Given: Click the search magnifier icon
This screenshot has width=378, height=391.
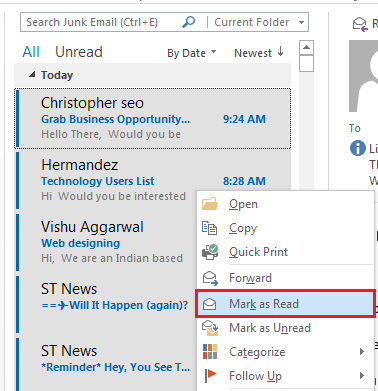Looking at the screenshot, I should coord(189,22).
